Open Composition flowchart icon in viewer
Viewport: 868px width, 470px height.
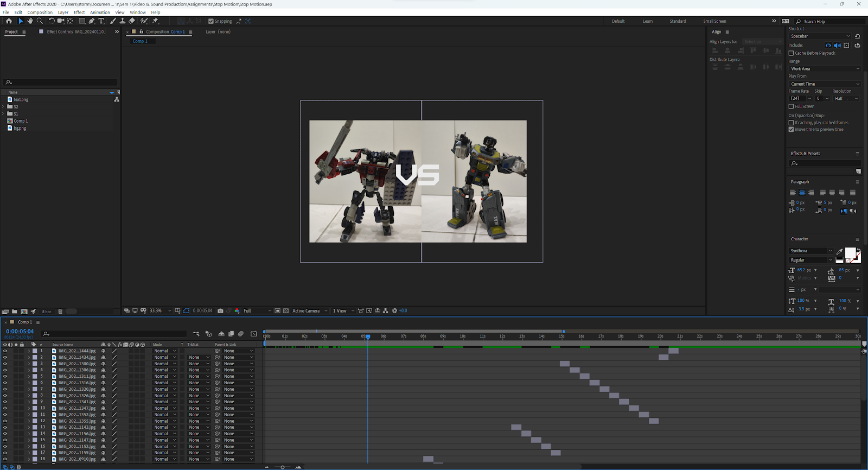click(x=386, y=311)
